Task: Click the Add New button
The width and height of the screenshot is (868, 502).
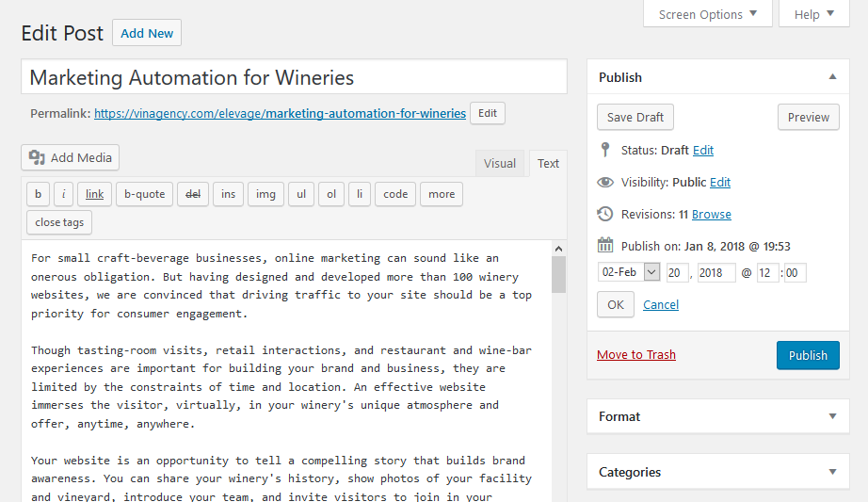Action: tap(147, 33)
